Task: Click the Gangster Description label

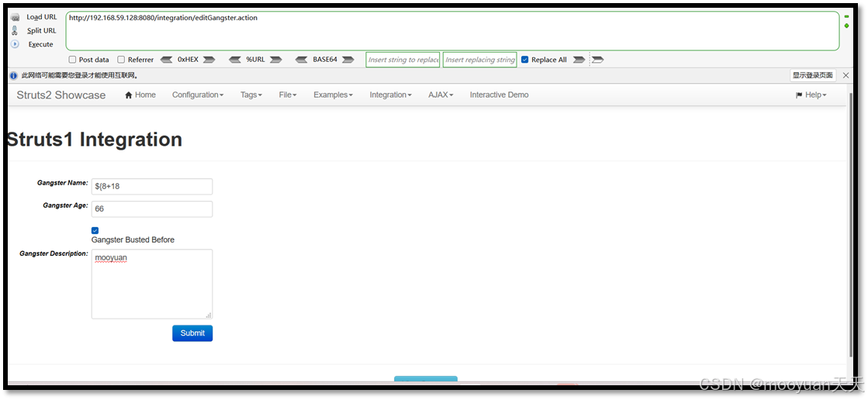Action: [54, 253]
